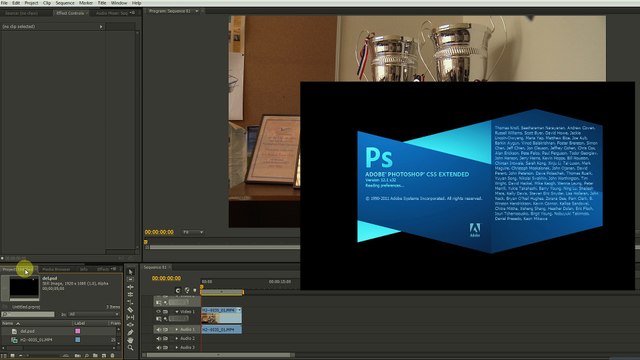Open the Edit menu
The height and width of the screenshot is (360, 640).
click(x=16, y=3)
